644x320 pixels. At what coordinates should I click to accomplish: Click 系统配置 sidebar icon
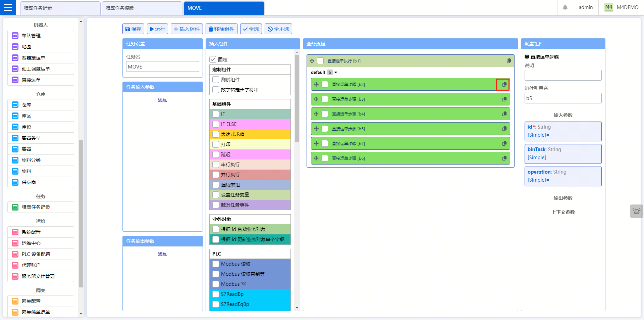click(15, 232)
